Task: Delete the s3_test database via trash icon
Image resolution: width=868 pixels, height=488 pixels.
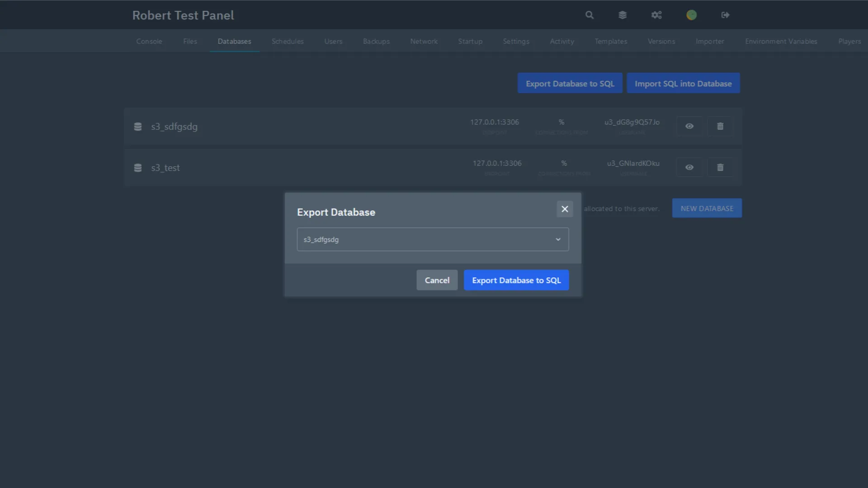Action: pos(720,167)
